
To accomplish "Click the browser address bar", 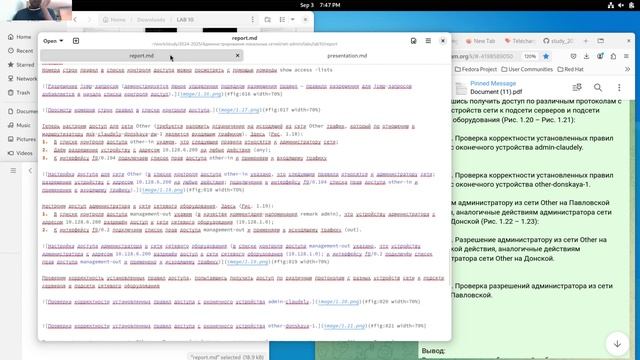I will click(486, 56).
